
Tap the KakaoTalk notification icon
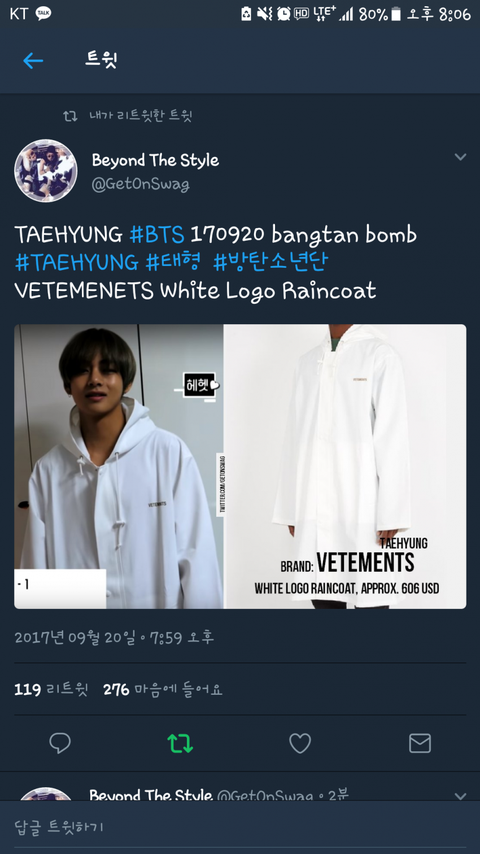(44, 14)
